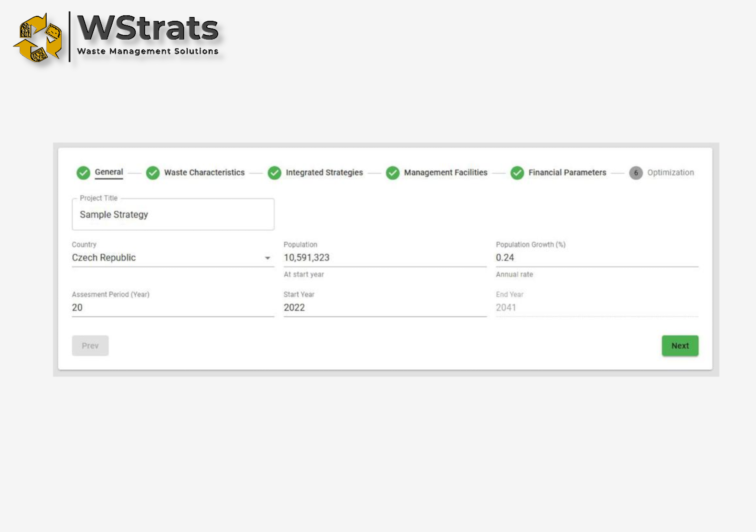Open the General step tab

(x=109, y=172)
